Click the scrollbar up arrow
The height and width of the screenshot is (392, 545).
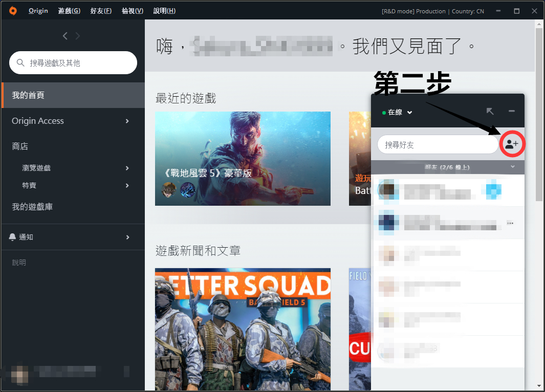click(539, 24)
